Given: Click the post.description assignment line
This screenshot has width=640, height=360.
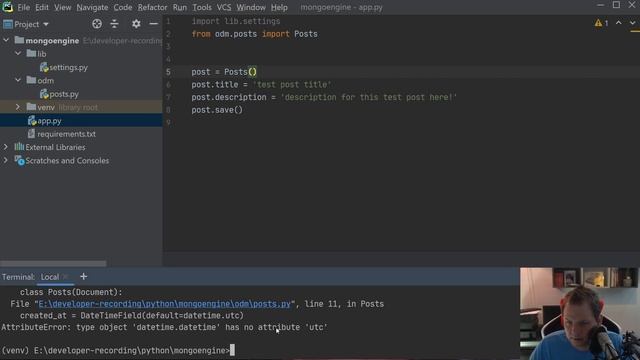Looking at the screenshot, I should click(324, 97).
